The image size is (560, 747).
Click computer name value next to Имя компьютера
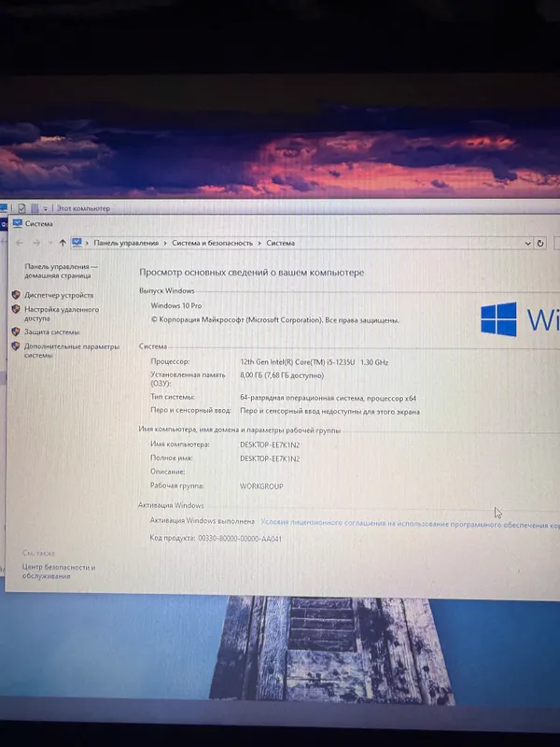tap(270, 445)
